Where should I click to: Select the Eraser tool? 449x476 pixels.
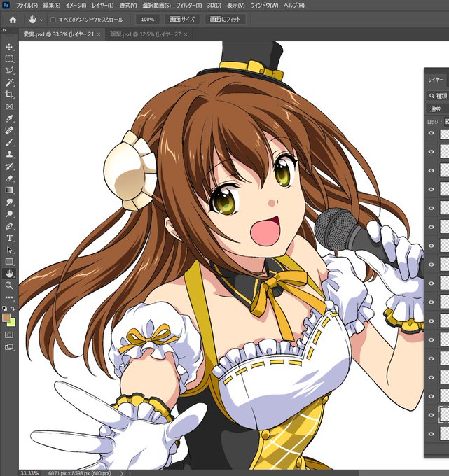pyautogui.click(x=9, y=178)
